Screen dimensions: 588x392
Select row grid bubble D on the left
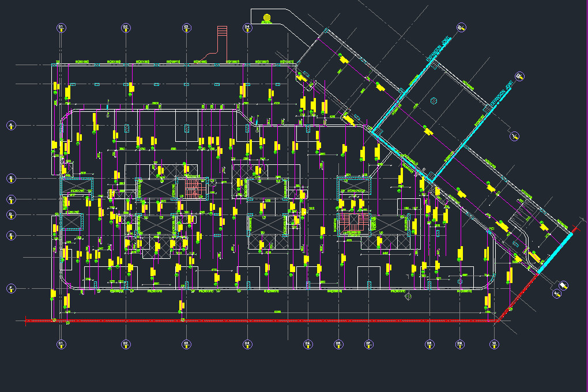tap(12, 215)
